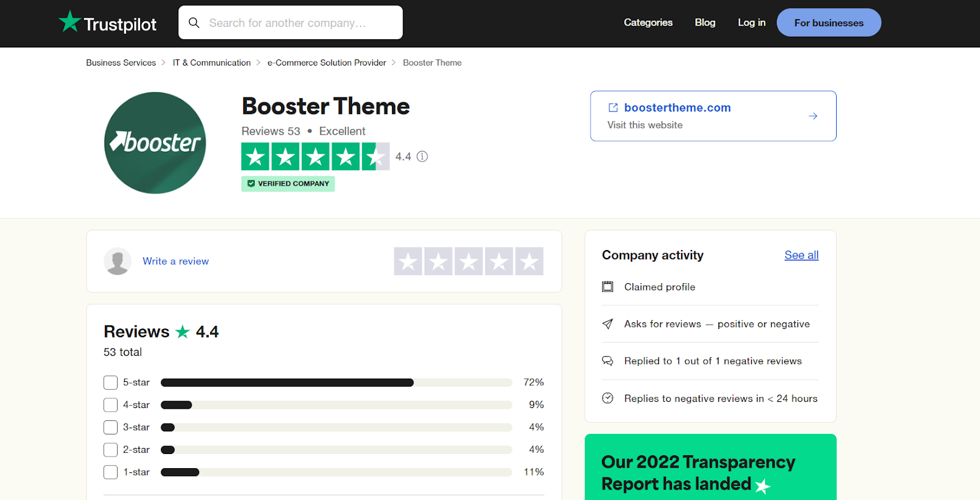
Task: Open the boostertheme.com link
Action: tap(677, 108)
